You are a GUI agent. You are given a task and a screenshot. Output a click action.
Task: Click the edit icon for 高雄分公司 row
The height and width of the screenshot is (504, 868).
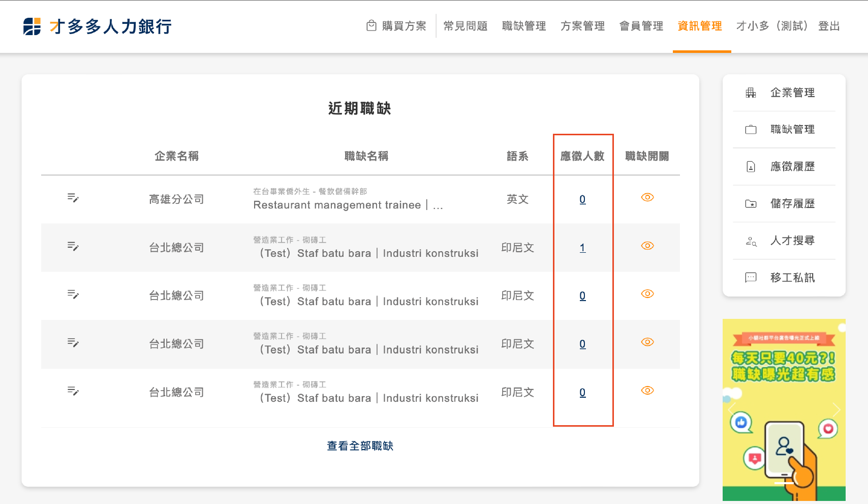(73, 198)
